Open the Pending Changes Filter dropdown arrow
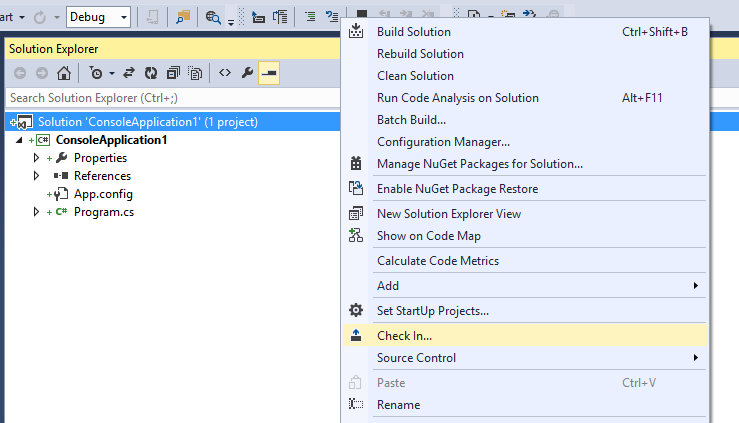 (x=111, y=73)
